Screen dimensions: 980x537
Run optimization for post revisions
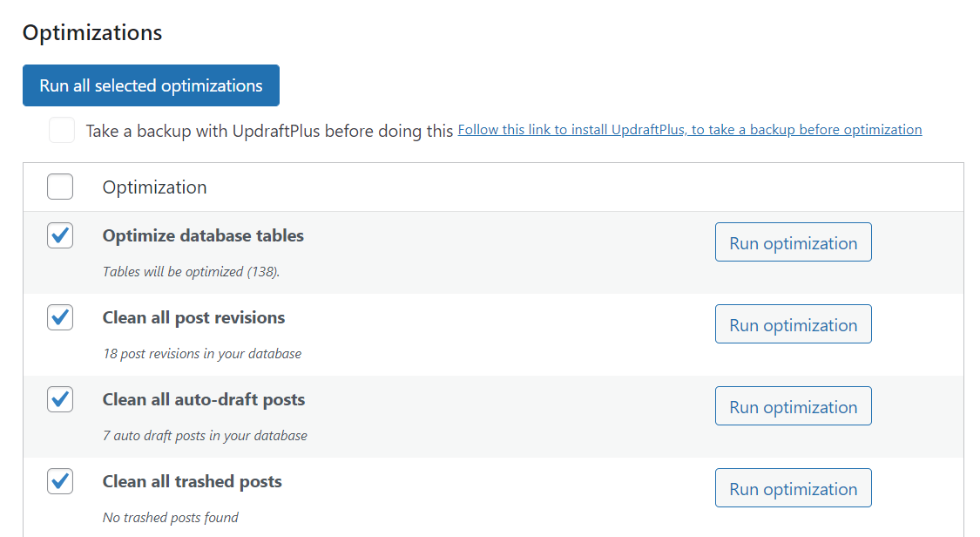(x=793, y=323)
